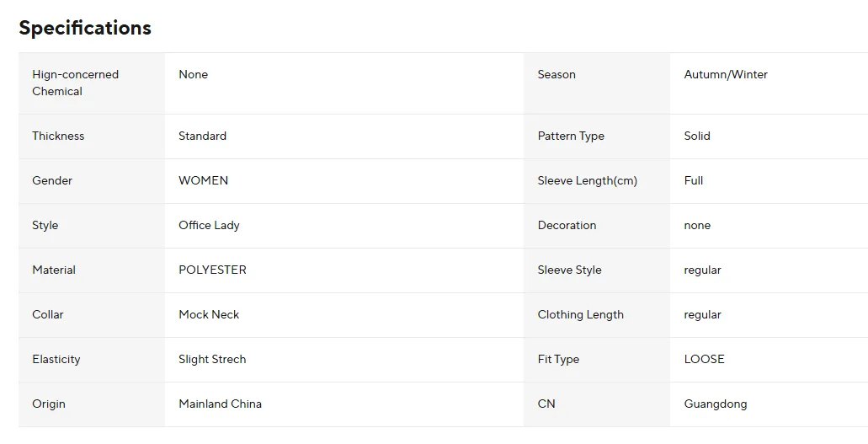Click the Solid pattern value
868x444 pixels.
point(697,136)
